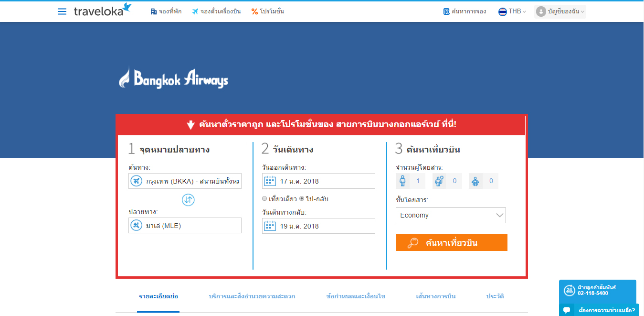This screenshot has height=316, width=644.
Task: Select the เที่ยวเดียว one-way radio button
Action: tap(264, 199)
